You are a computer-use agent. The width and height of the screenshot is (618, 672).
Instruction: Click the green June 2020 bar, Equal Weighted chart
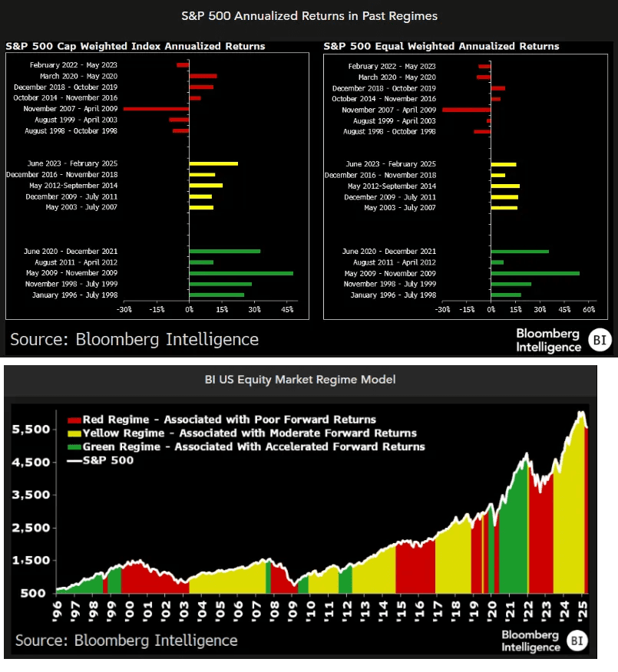(x=520, y=252)
